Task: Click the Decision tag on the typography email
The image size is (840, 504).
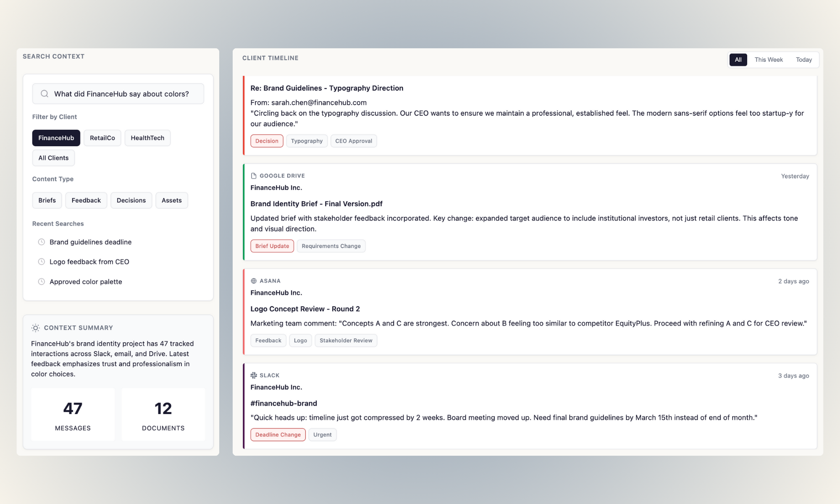Action: [x=266, y=141]
